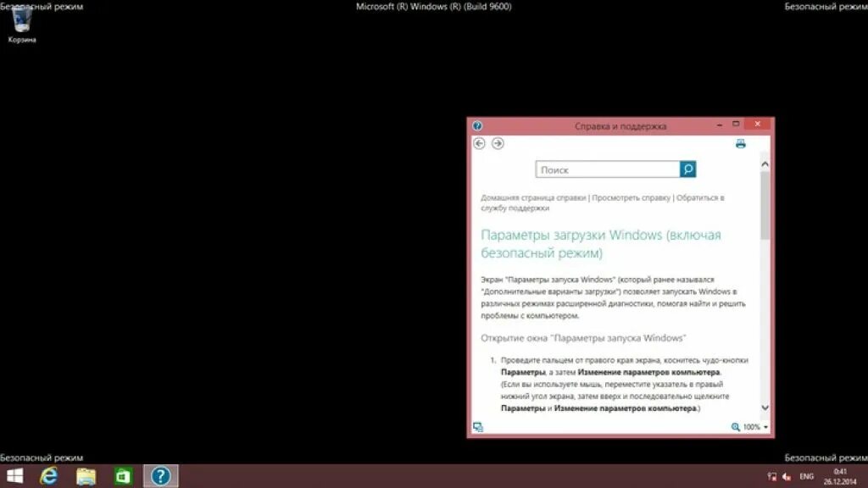Screen dimensions: 868x488
Task: Click the volume tray icon
Action: pyautogui.click(x=787, y=476)
